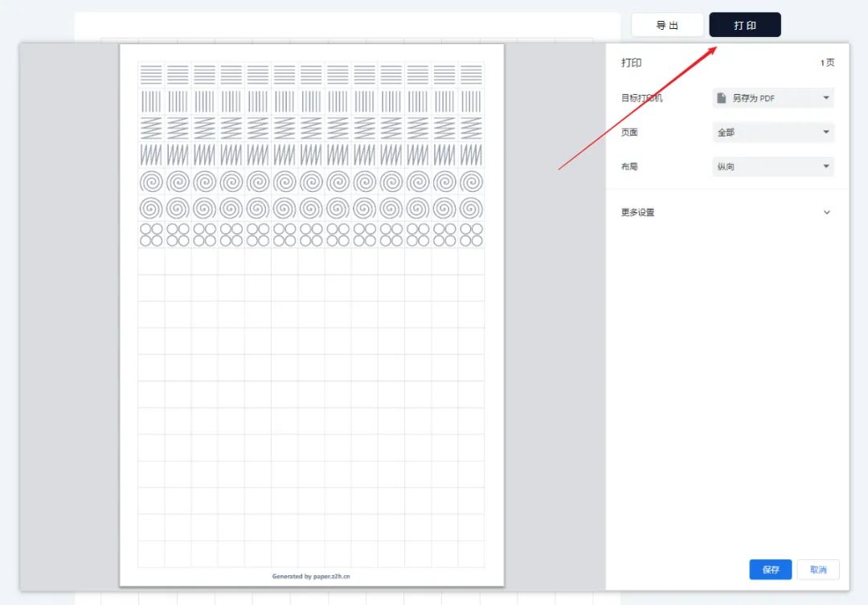Screen dimensions: 868x605
Task: Open the 页面 pages dropdown showing 全部
Action: 773,133
